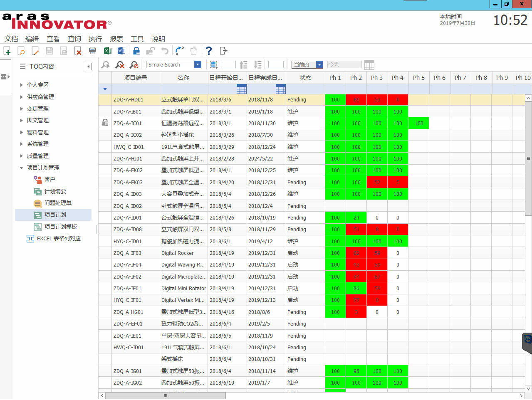Open the 当前的 version dropdown
This screenshot has height=400, width=532.
tap(319, 65)
